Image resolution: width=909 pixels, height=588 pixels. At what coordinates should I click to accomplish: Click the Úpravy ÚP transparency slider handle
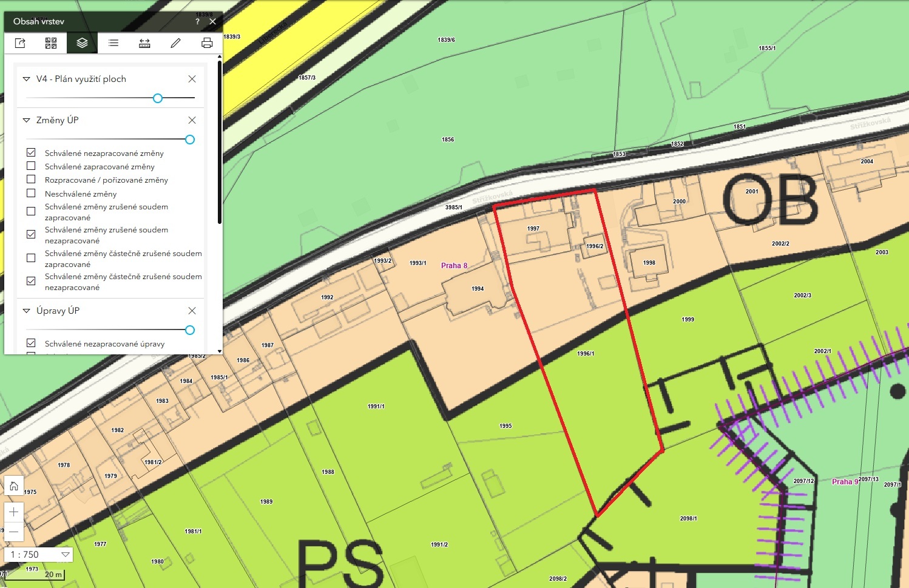click(190, 330)
